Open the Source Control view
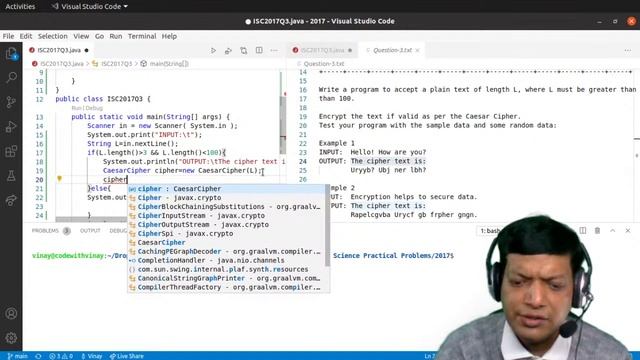 pyautogui.click(x=11, y=102)
